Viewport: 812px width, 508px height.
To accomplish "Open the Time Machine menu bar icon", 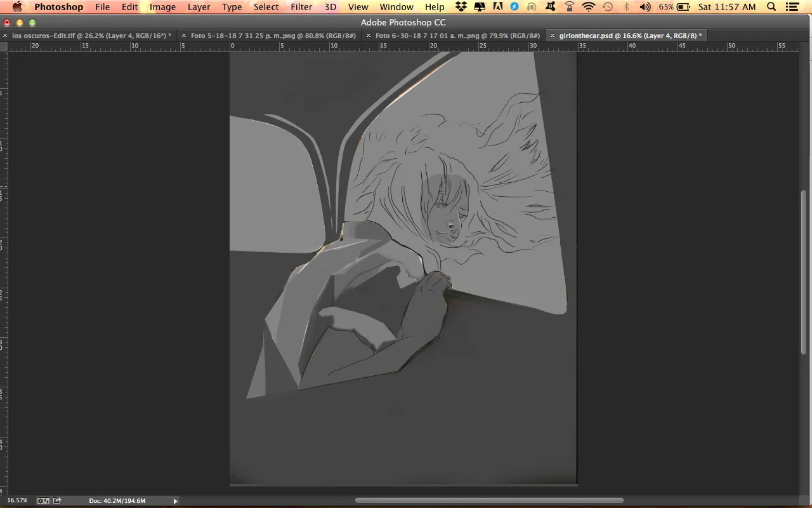I will pos(608,7).
